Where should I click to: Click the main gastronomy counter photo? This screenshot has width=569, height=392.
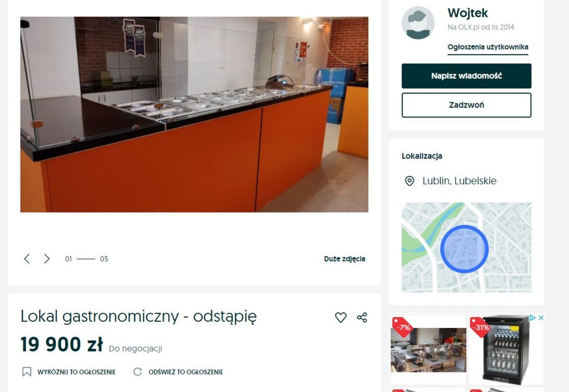point(194,115)
